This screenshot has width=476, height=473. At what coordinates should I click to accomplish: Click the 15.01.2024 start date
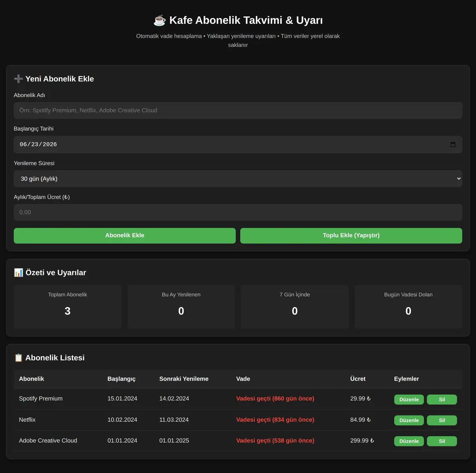[x=122, y=398]
